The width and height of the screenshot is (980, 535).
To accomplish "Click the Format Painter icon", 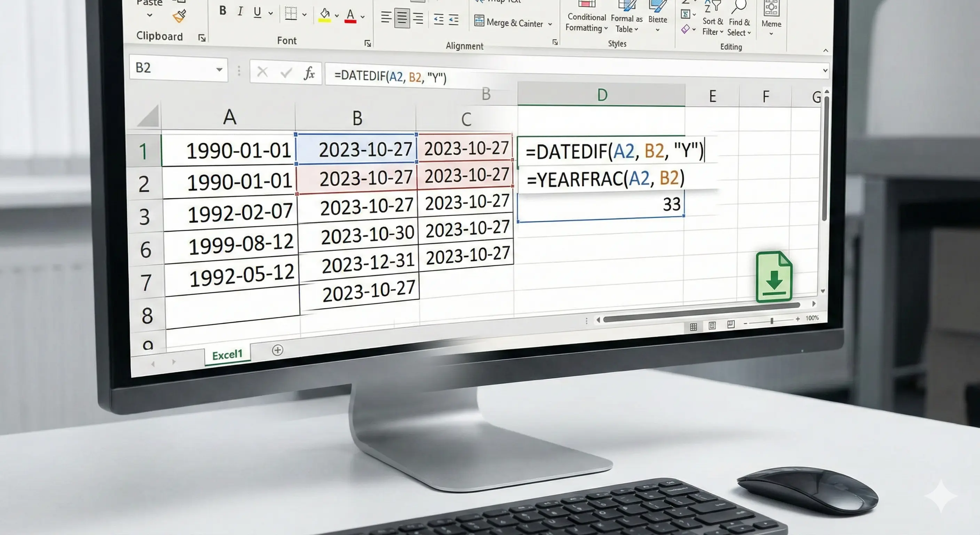I will [x=180, y=16].
